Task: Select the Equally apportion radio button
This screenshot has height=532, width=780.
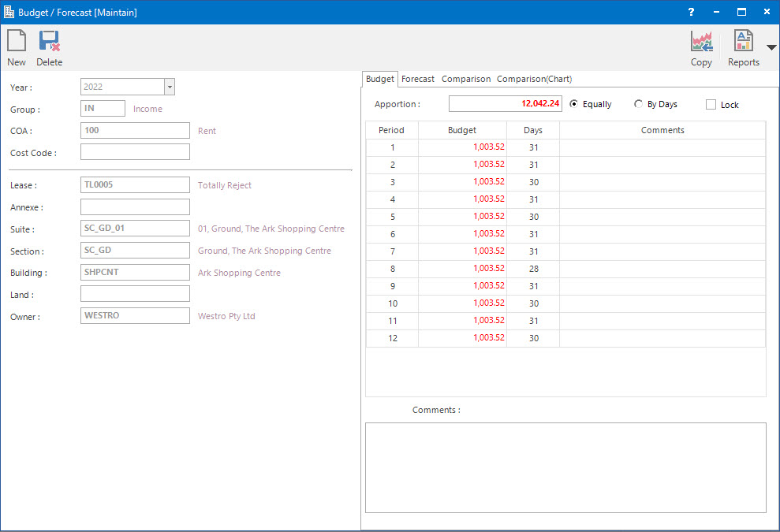Action: 574,103
